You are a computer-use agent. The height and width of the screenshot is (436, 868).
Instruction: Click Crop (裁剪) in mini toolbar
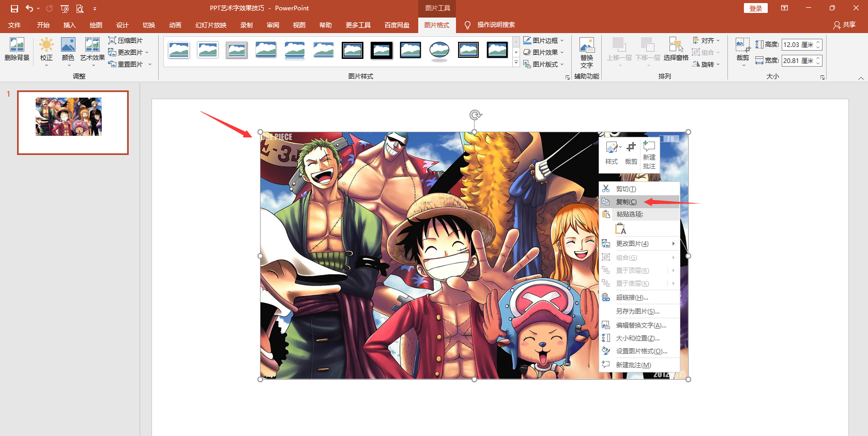tap(631, 153)
